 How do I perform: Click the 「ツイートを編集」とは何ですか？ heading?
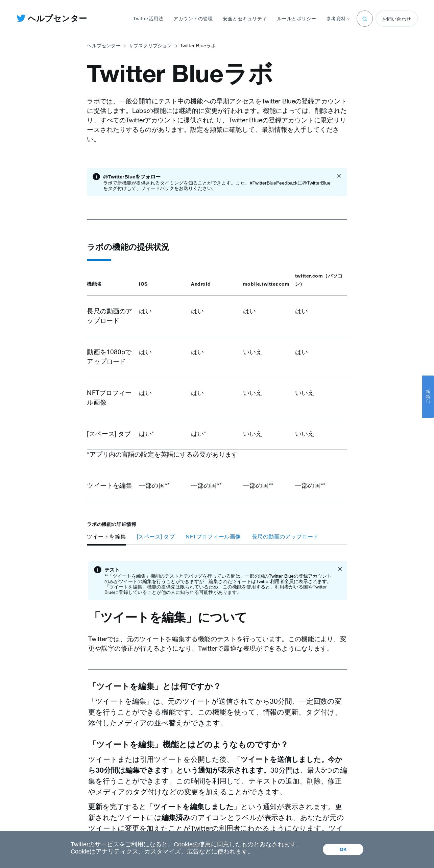[x=154, y=686]
